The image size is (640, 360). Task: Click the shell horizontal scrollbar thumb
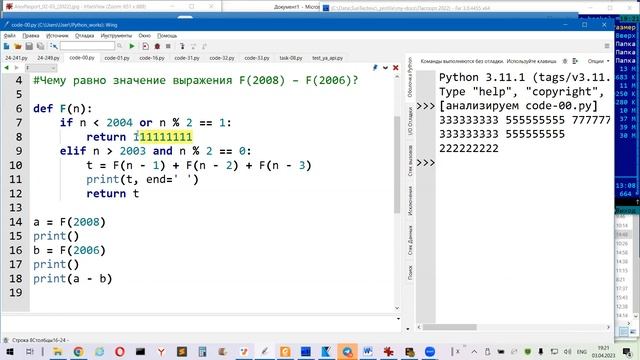pyautogui.click(x=449, y=327)
